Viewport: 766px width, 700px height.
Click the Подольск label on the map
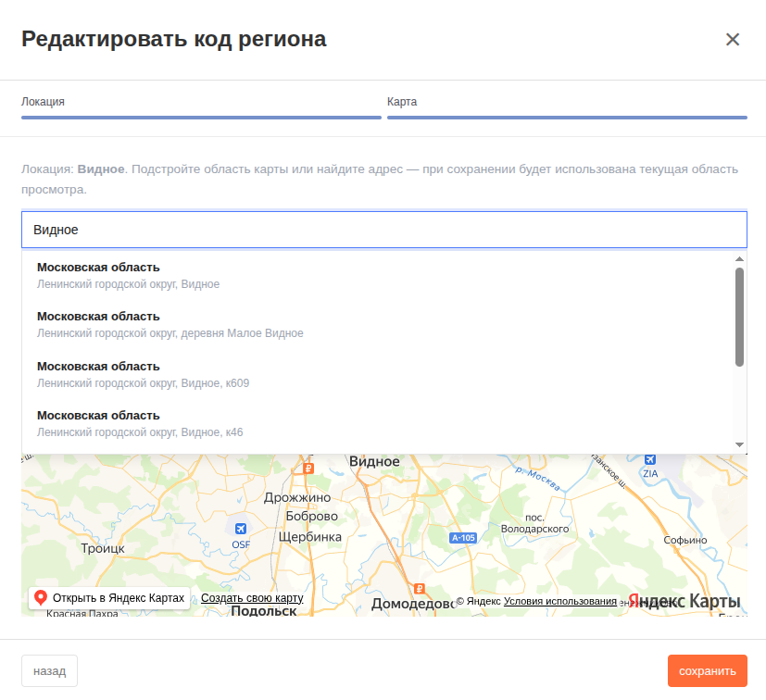pos(264,610)
